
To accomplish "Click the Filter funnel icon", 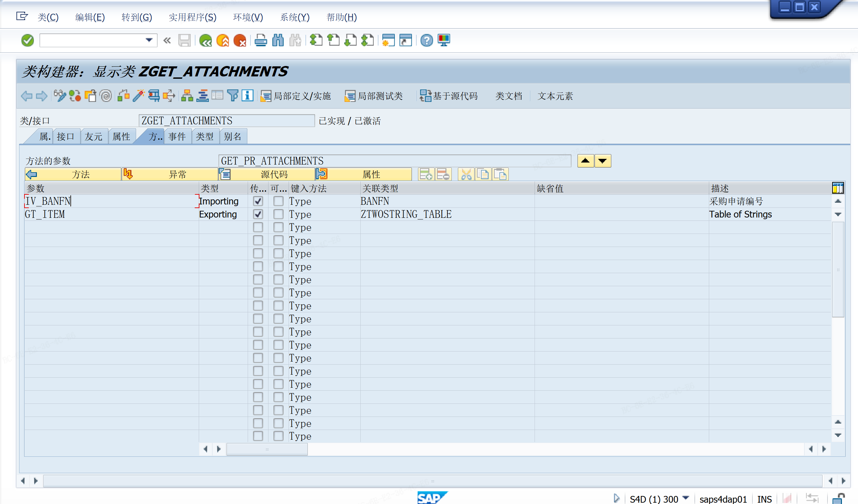I will point(233,96).
